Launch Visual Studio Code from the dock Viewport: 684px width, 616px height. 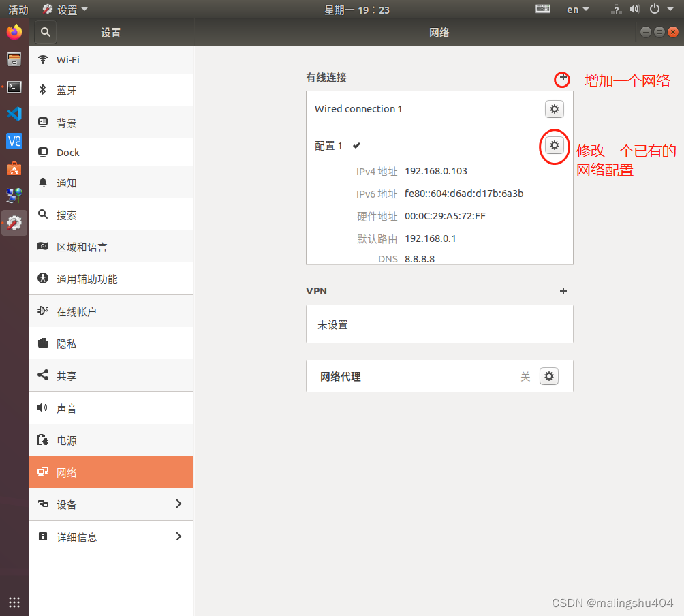[14, 114]
